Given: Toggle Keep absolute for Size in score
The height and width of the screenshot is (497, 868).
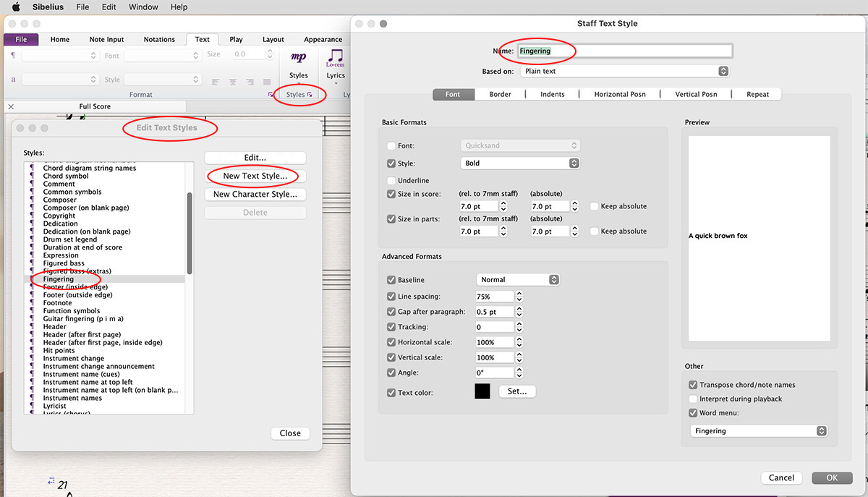Looking at the screenshot, I should [595, 206].
